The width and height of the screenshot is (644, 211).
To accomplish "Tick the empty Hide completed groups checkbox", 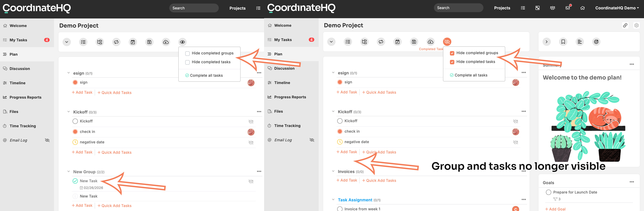I will pos(187,53).
